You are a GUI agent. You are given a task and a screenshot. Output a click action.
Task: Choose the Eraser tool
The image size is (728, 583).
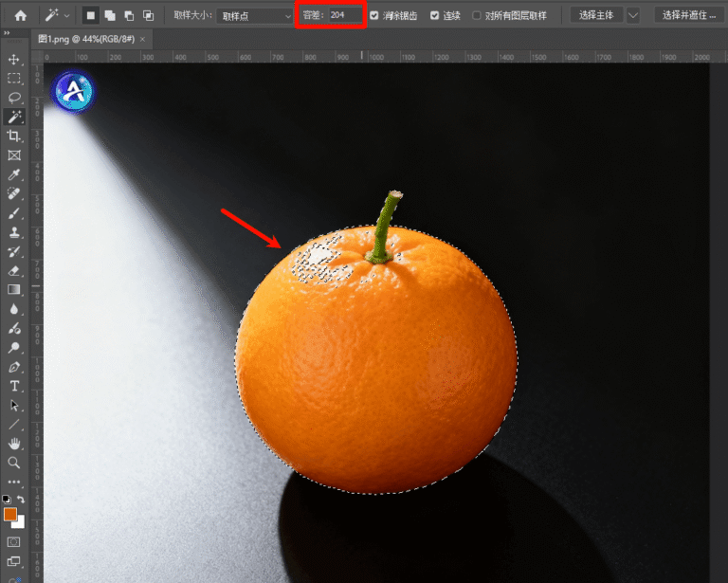tap(14, 270)
